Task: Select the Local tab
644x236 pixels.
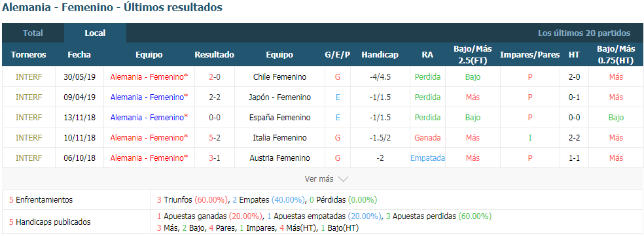Action: [x=96, y=33]
